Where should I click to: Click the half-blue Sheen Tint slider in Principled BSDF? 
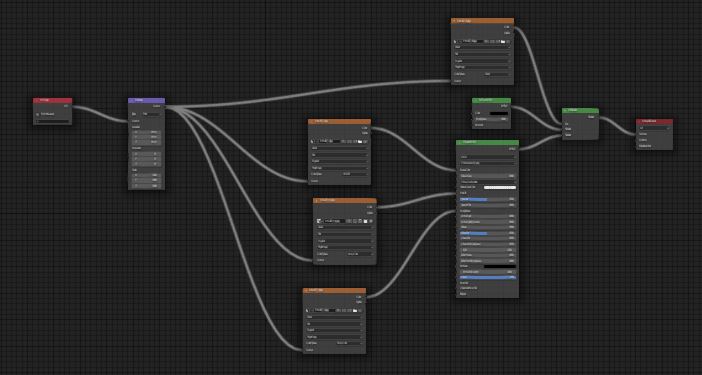pos(488,233)
